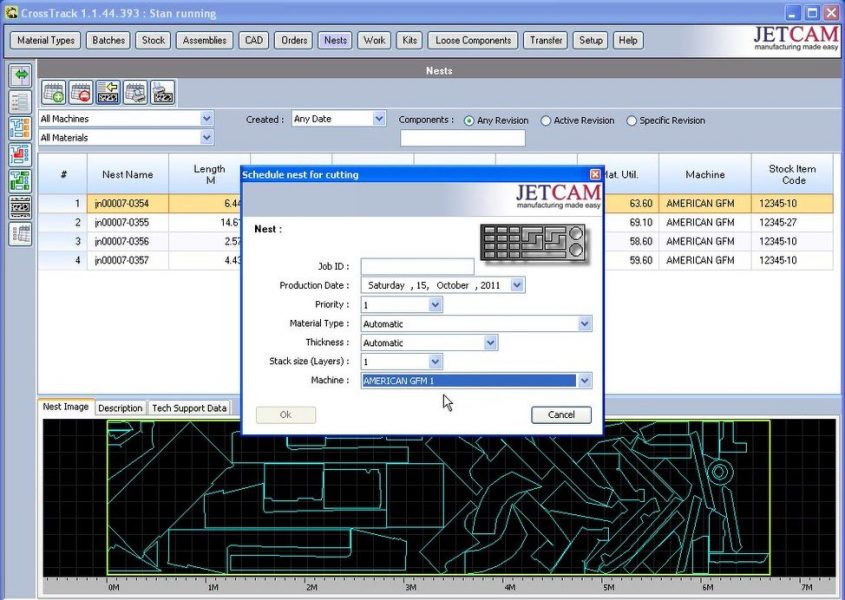Open the CAD section

click(254, 40)
